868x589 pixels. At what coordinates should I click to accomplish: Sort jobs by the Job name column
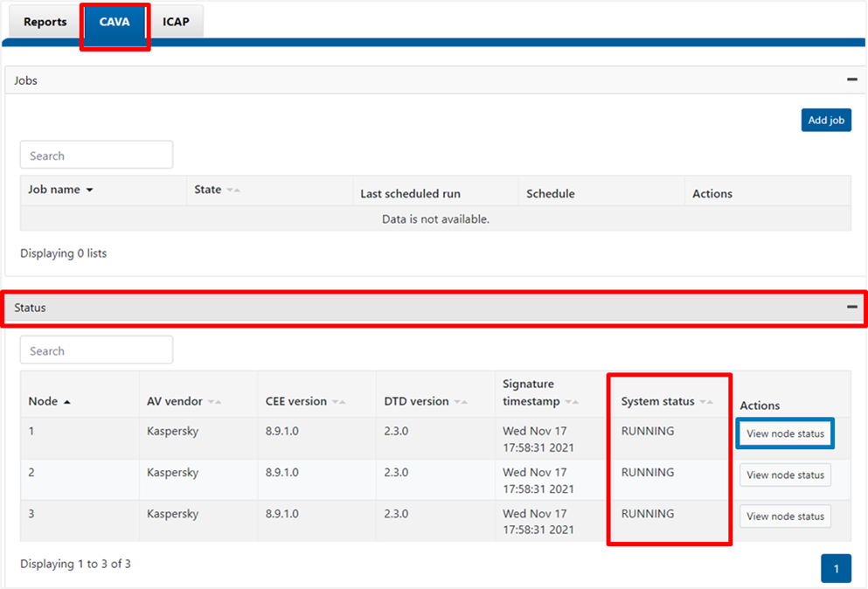pos(60,190)
